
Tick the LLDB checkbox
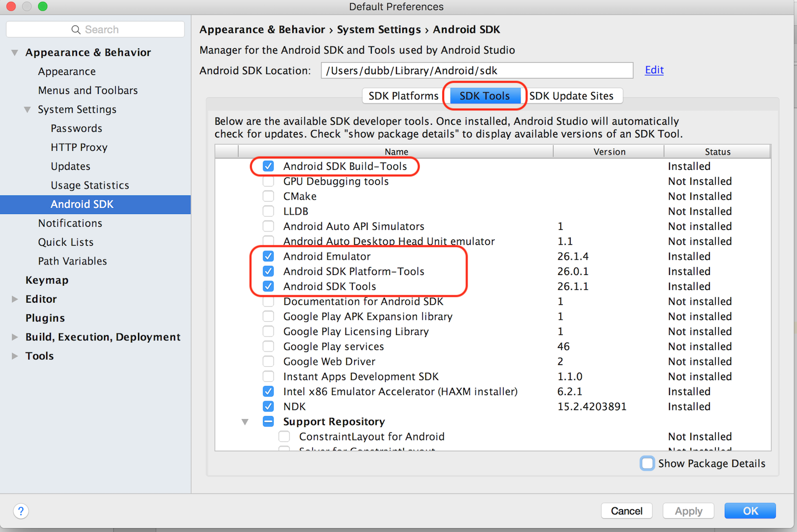[x=268, y=211]
